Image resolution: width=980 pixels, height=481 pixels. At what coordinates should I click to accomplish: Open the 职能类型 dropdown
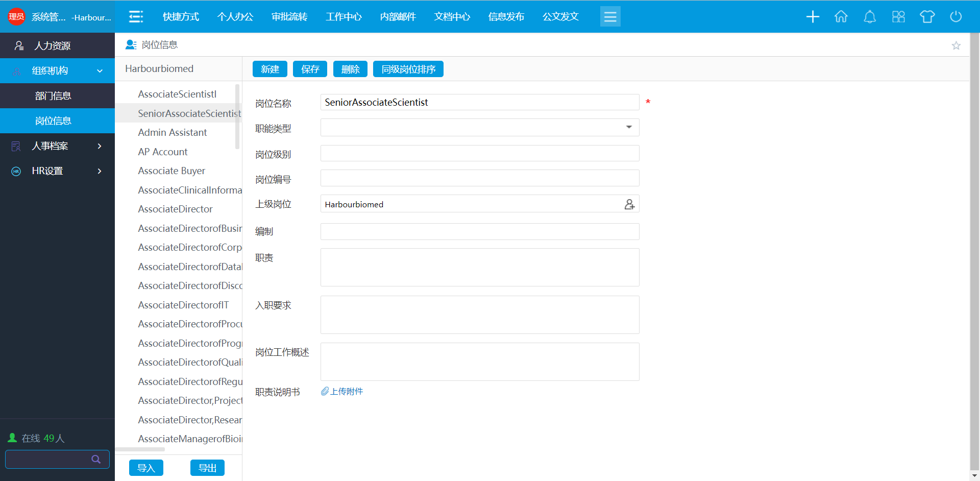click(x=629, y=127)
